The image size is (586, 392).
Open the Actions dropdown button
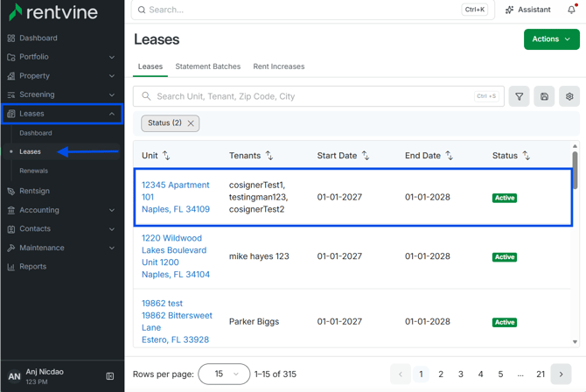coord(552,39)
